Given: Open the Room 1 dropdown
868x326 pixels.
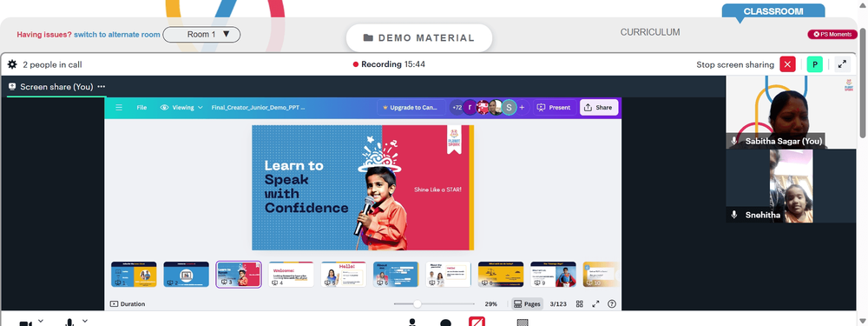Looking at the screenshot, I should [x=201, y=35].
